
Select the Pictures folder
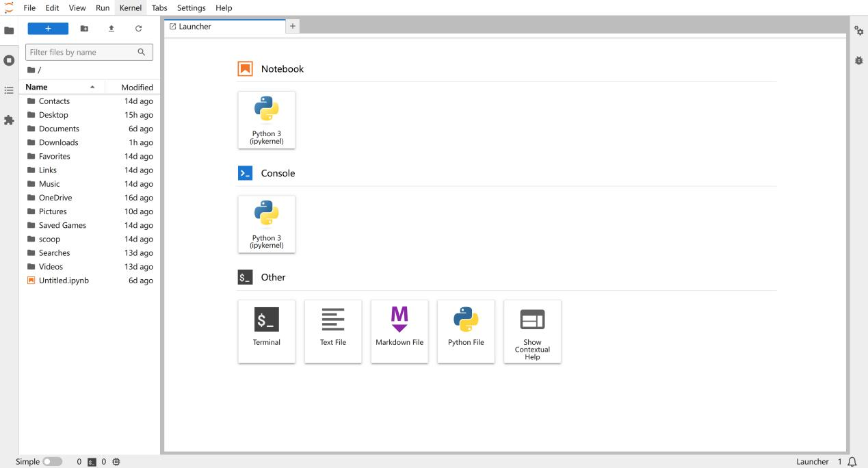[x=91, y=211]
